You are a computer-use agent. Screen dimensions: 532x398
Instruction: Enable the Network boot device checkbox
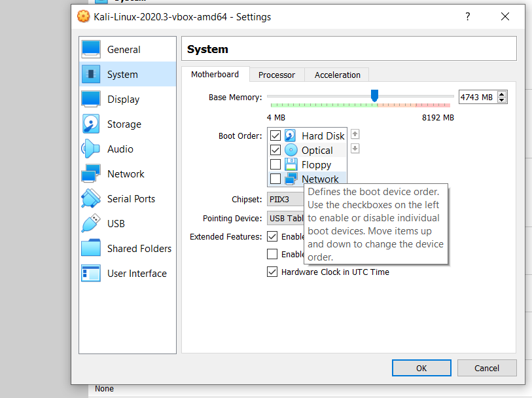pyautogui.click(x=275, y=179)
